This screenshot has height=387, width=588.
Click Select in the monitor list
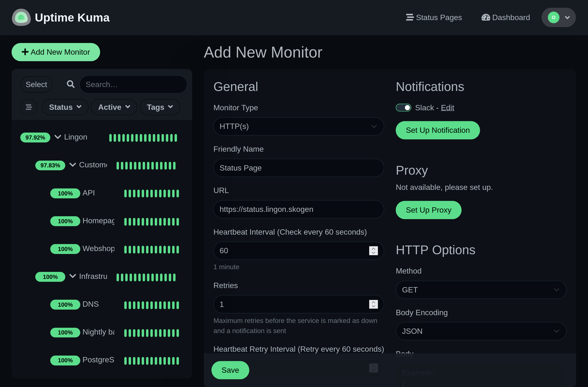pos(36,84)
